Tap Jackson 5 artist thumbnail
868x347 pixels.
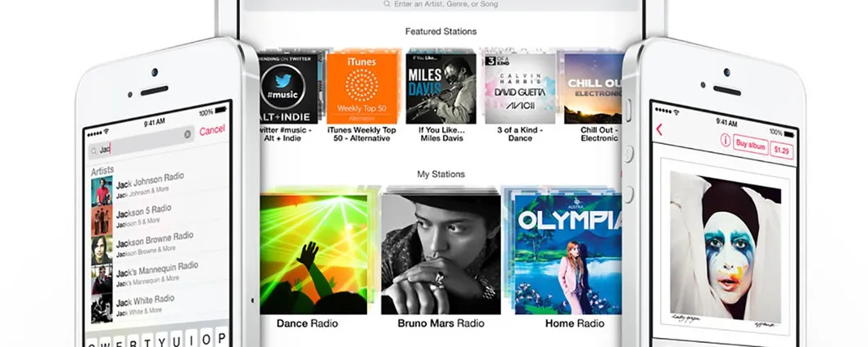(x=102, y=220)
